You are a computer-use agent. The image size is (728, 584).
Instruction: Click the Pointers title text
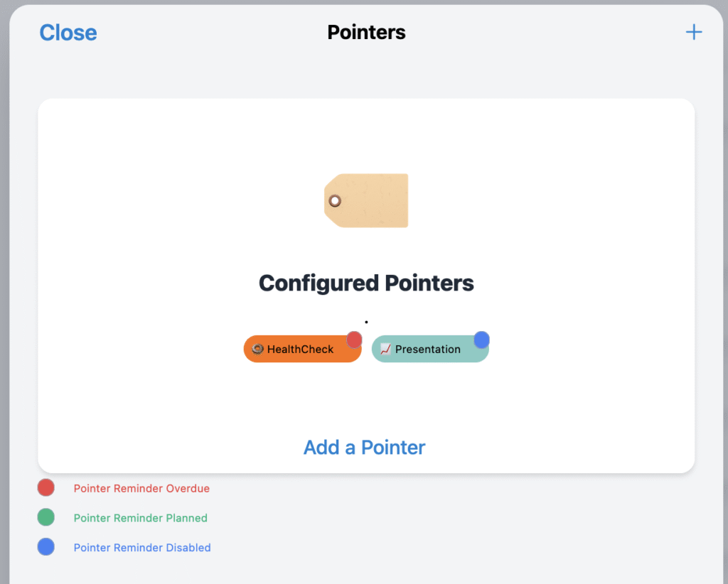[x=366, y=33]
